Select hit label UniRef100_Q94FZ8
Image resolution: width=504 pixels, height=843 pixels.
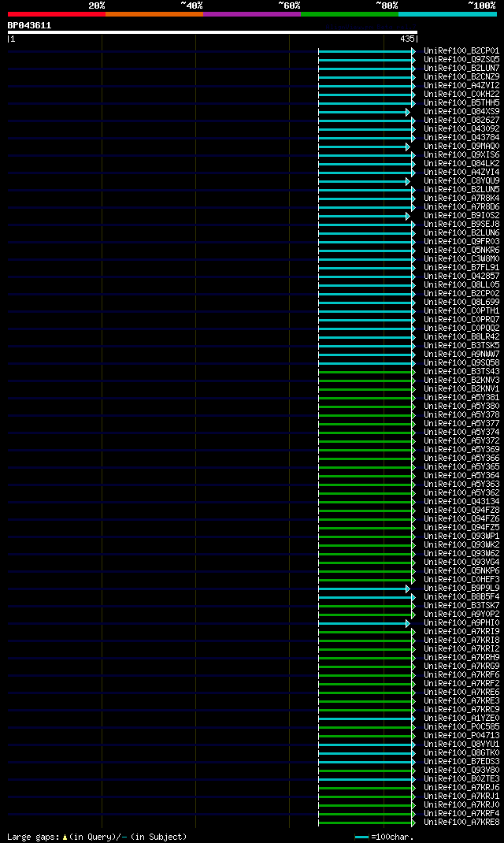(x=461, y=511)
